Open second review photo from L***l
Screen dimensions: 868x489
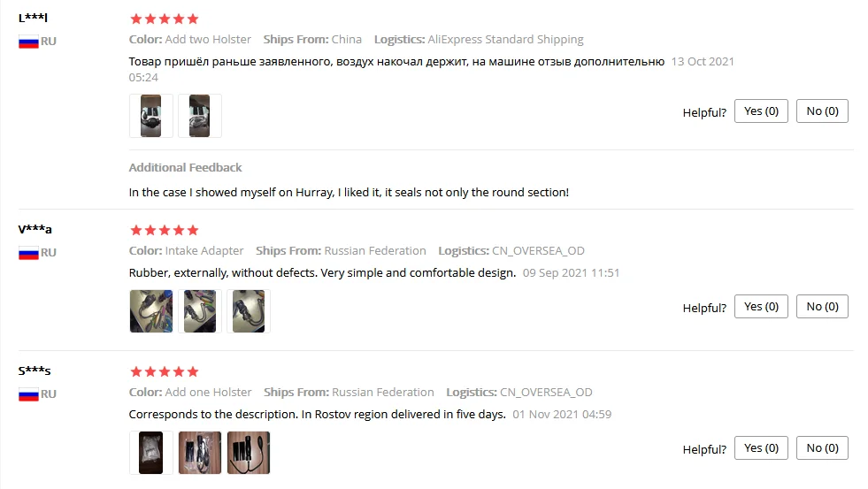tap(199, 116)
